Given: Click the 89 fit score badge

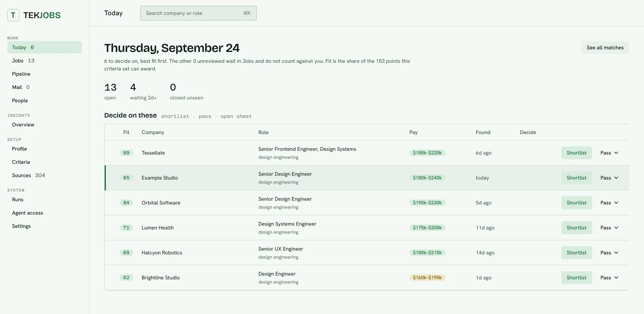Looking at the screenshot, I should (x=126, y=153).
